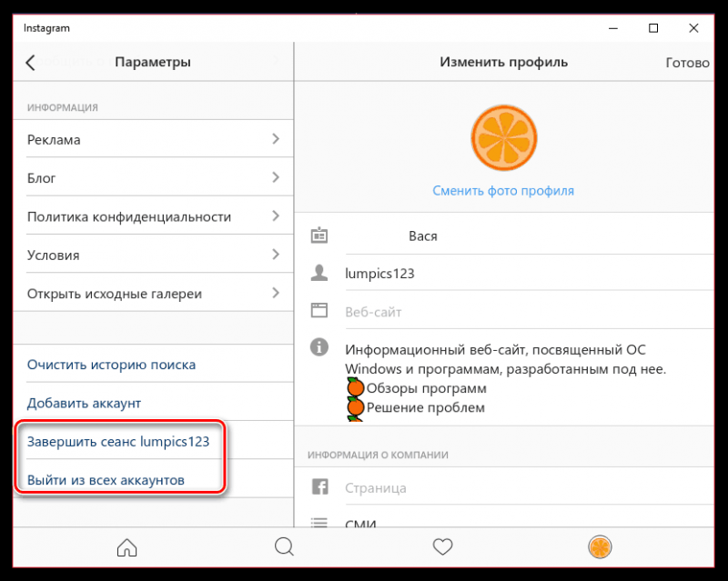The image size is (728, 581).
Task: Click the Веб-сайт input field
Action: pyautogui.click(x=529, y=311)
